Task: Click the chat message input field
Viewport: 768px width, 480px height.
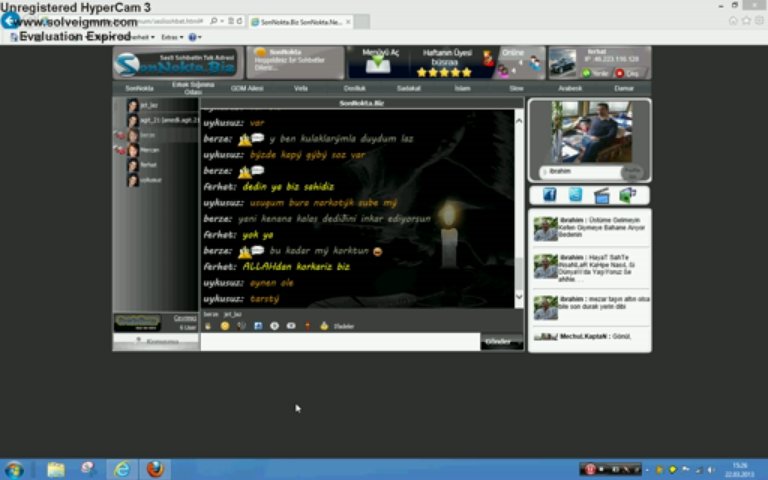Action: pyautogui.click(x=340, y=342)
